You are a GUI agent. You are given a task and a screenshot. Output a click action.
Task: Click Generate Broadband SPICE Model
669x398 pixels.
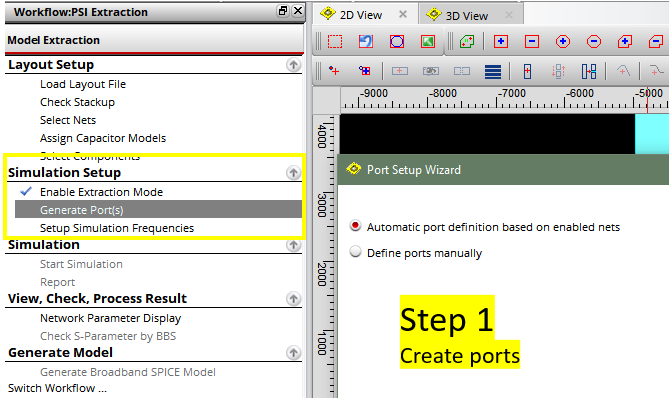128,372
